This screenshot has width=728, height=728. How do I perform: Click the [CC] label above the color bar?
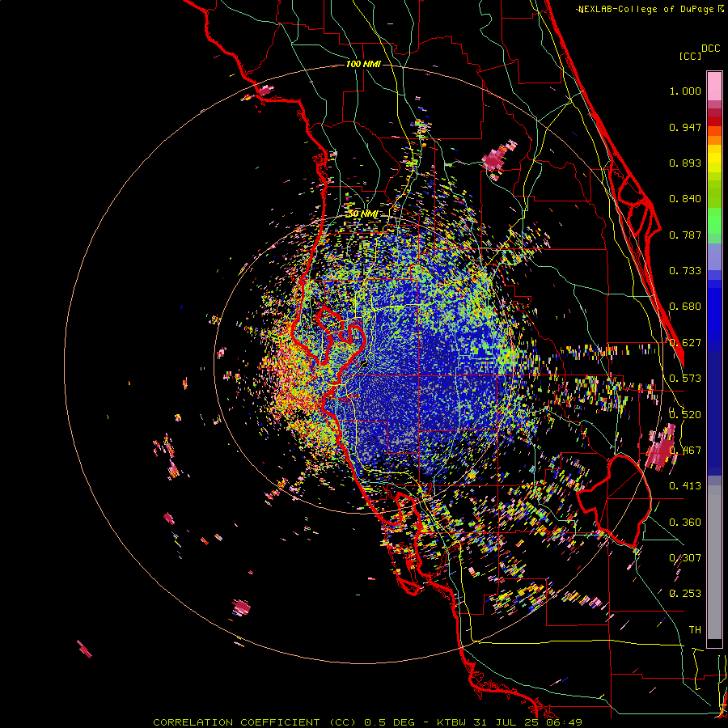690,56
